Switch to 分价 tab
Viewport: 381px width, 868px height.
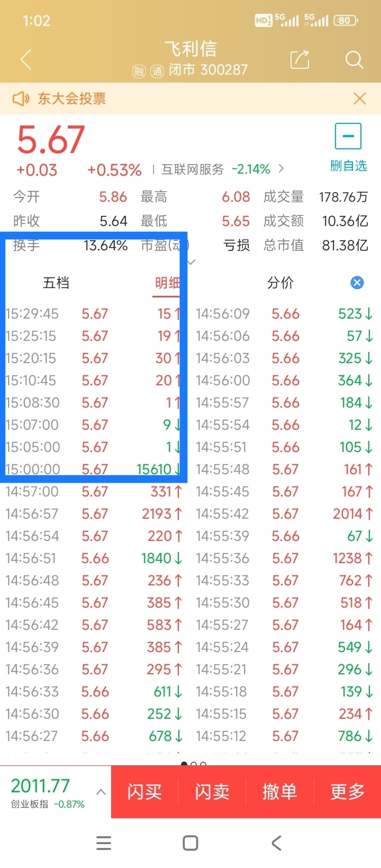tap(280, 283)
